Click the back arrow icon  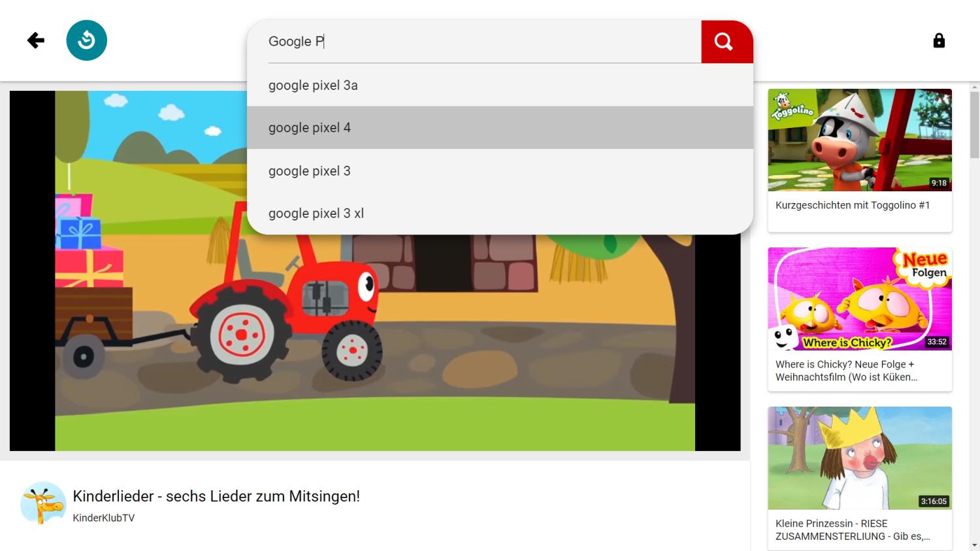[x=35, y=40]
